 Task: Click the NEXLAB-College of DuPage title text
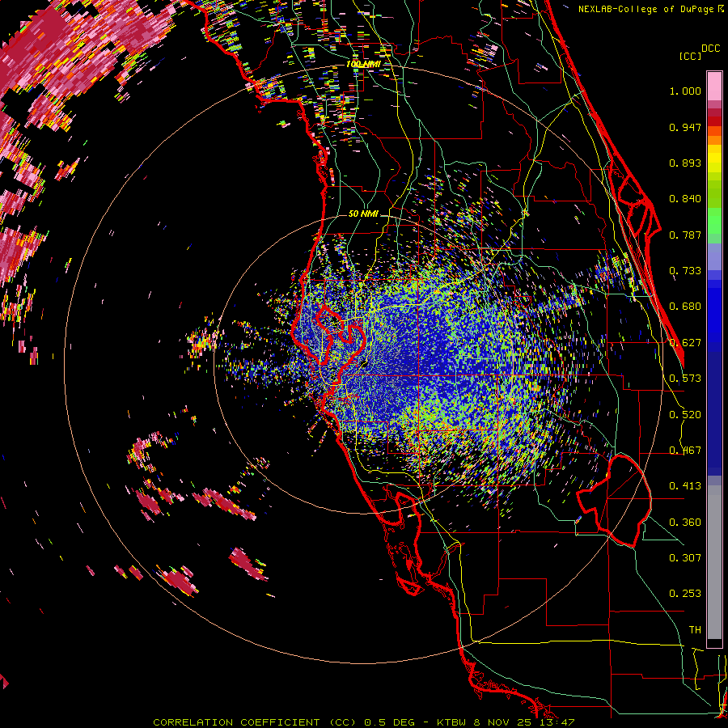point(645,9)
